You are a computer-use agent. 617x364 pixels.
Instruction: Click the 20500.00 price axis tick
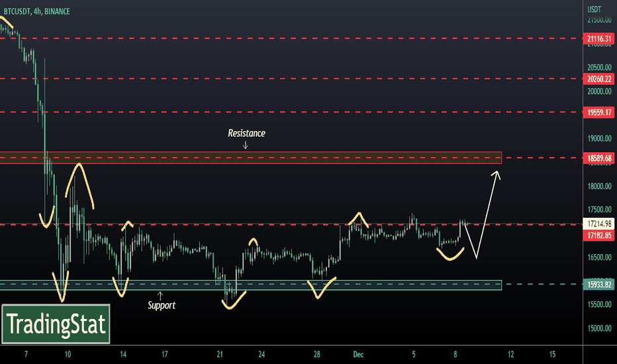tap(599, 67)
